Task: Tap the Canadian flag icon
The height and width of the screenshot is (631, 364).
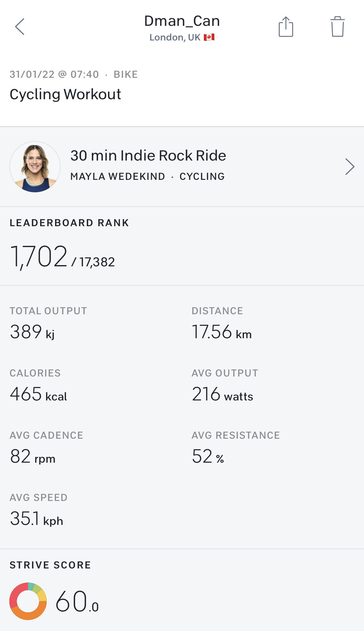Action: 209,37
